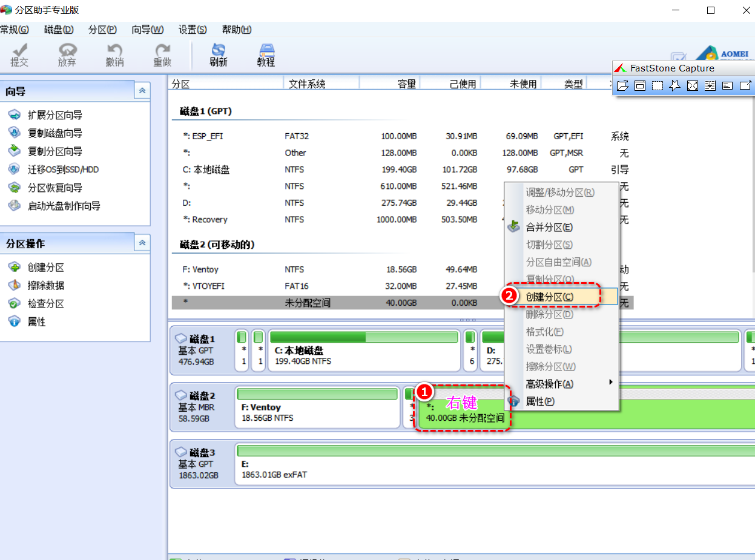
Task: Click 属性 in the 分区操作 sidebar panel
Action: pos(27,321)
